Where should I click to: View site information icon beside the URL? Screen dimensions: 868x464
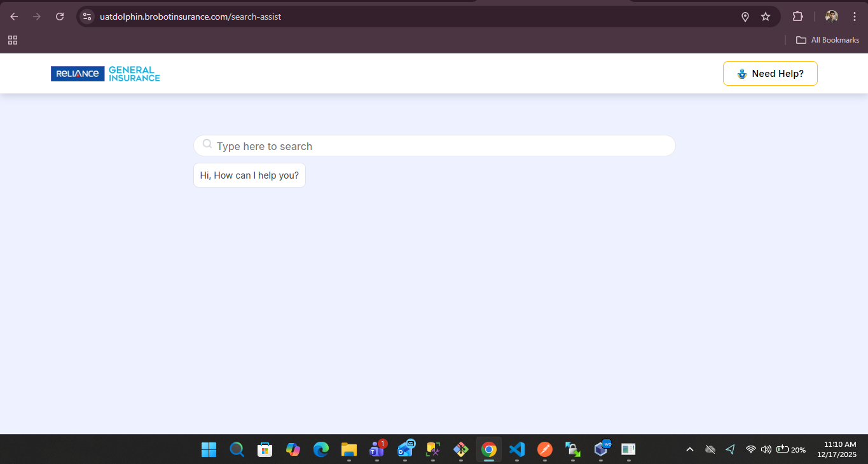[88, 17]
